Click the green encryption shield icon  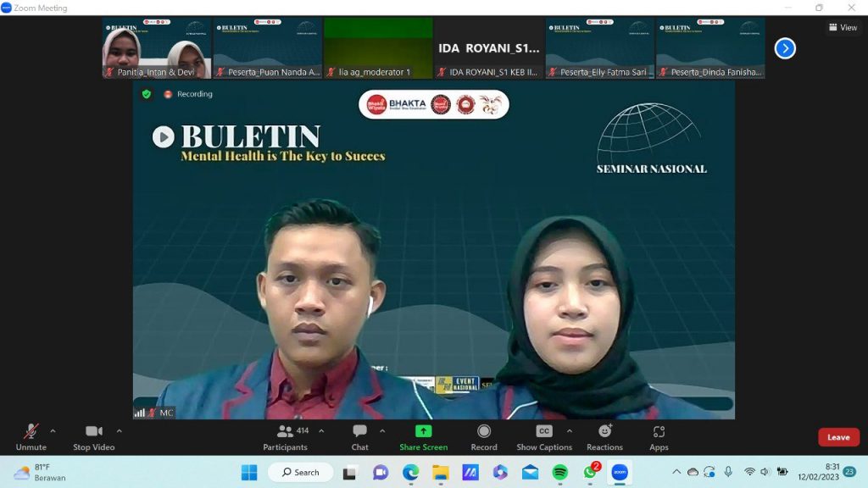147,94
